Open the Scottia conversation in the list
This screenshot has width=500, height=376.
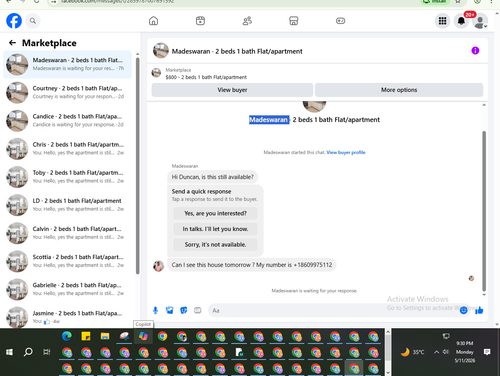[67, 261]
